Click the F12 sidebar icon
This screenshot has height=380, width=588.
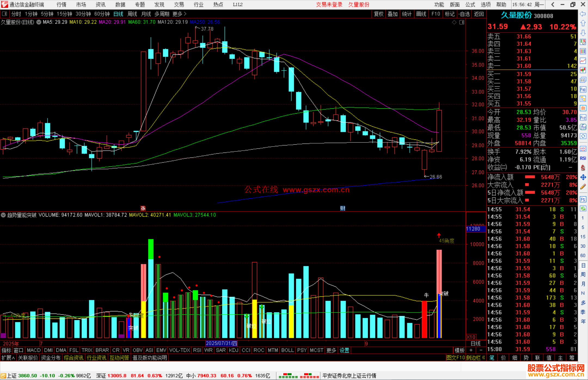pyautogui.click(x=583, y=118)
